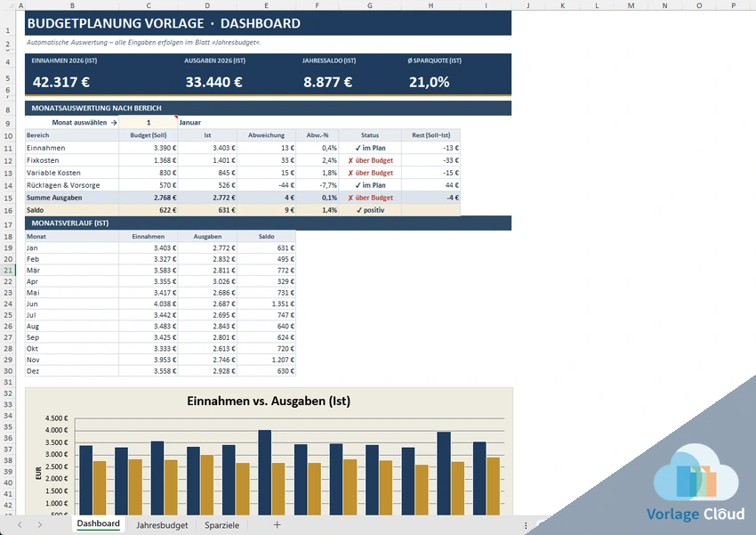Click the 'Budget (Soll)' column heading
756x535 pixels.
click(148, 135)
